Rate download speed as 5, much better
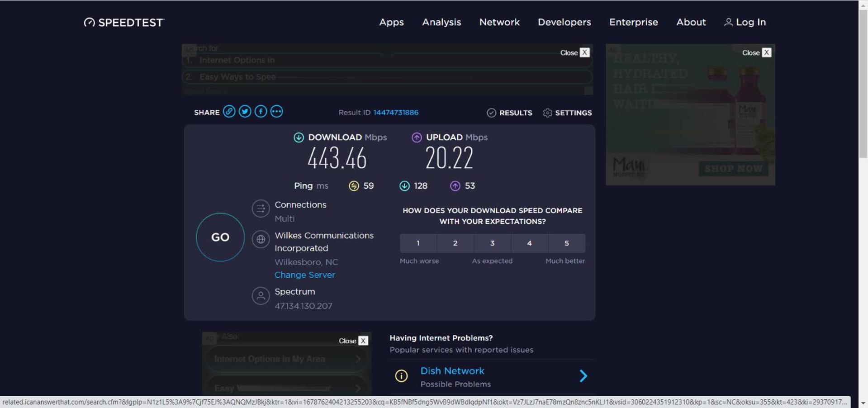Viewport: 868px width, 408px height. 567,243
